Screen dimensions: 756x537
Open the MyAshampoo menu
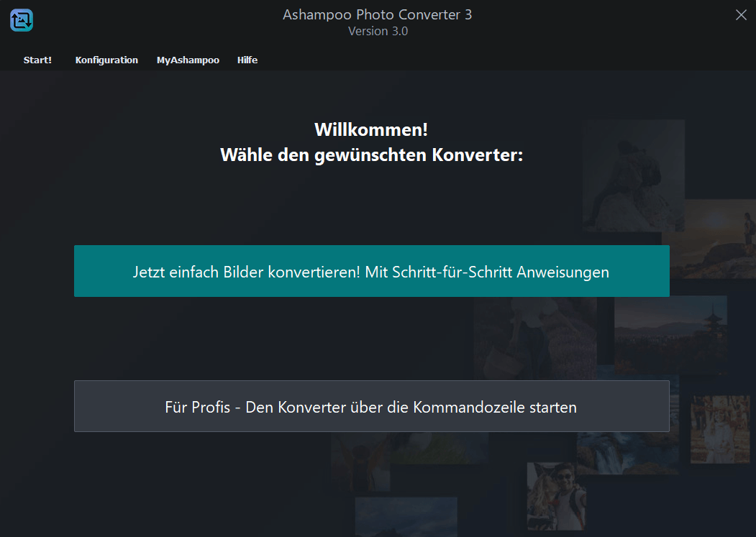point(188,60)
